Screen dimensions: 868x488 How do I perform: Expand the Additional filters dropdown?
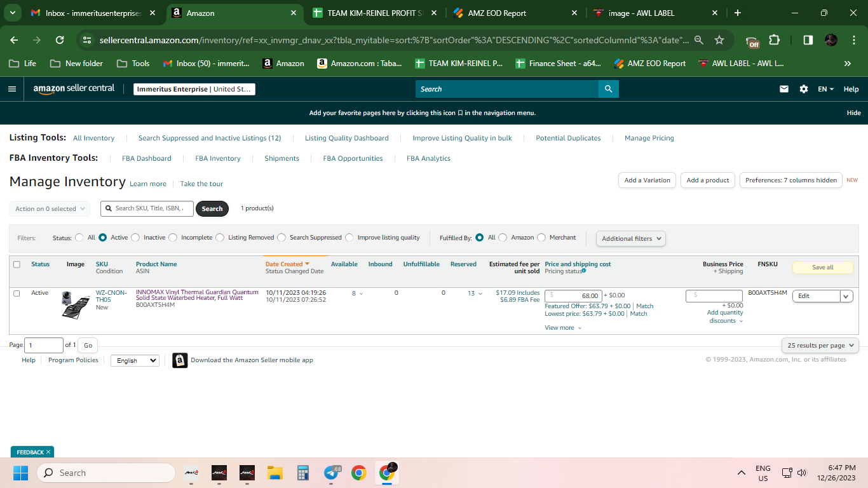[x=631, y=238]
